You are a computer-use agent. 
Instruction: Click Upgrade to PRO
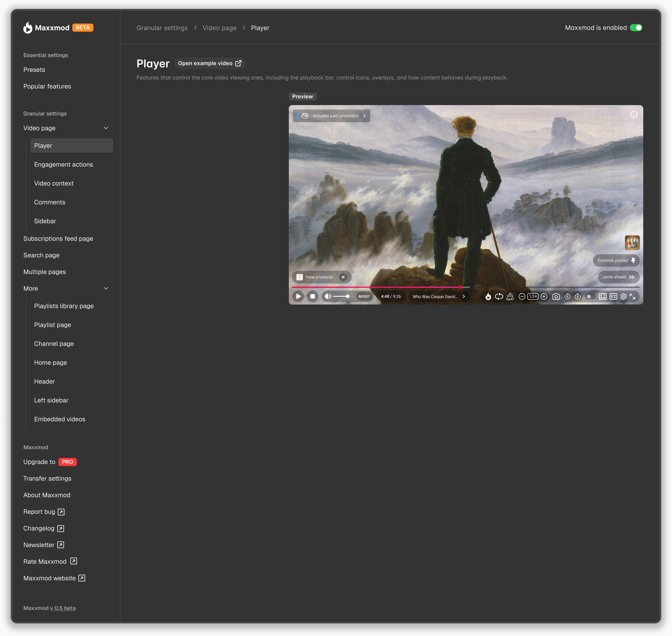49,462
